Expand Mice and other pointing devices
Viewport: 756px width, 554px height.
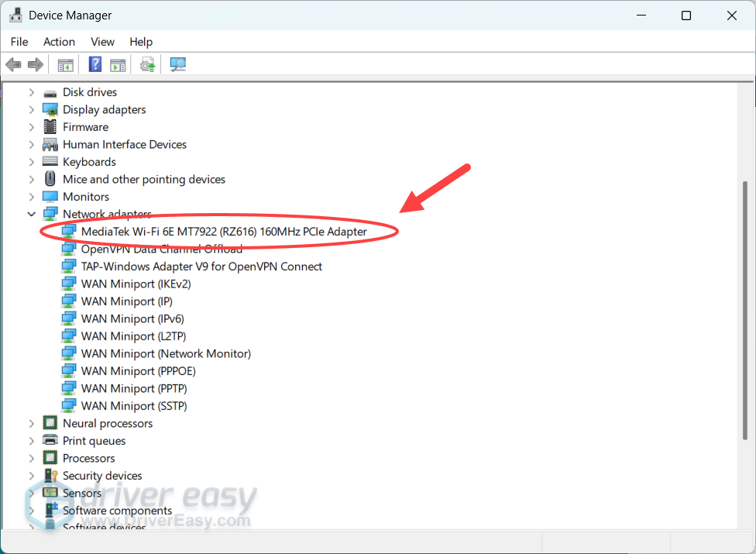coord(31,179)
